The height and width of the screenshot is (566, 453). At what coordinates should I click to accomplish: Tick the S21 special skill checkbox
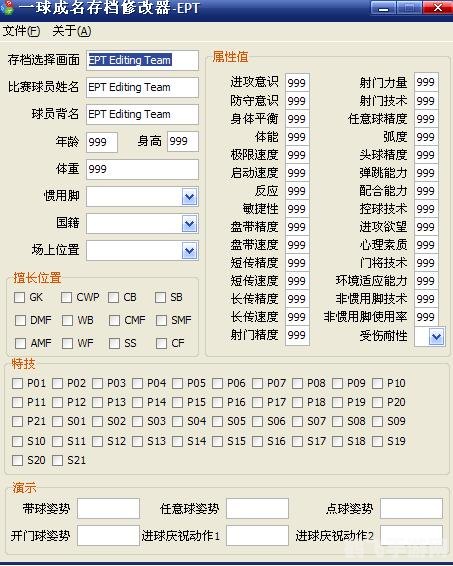click(57, 460)
